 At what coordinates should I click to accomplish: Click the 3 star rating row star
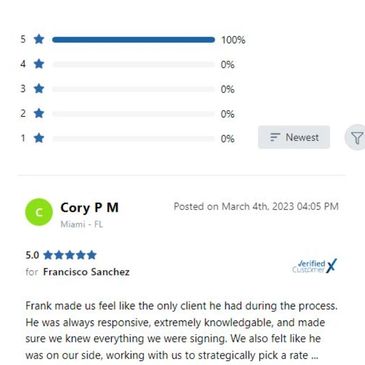coord(39,88)
